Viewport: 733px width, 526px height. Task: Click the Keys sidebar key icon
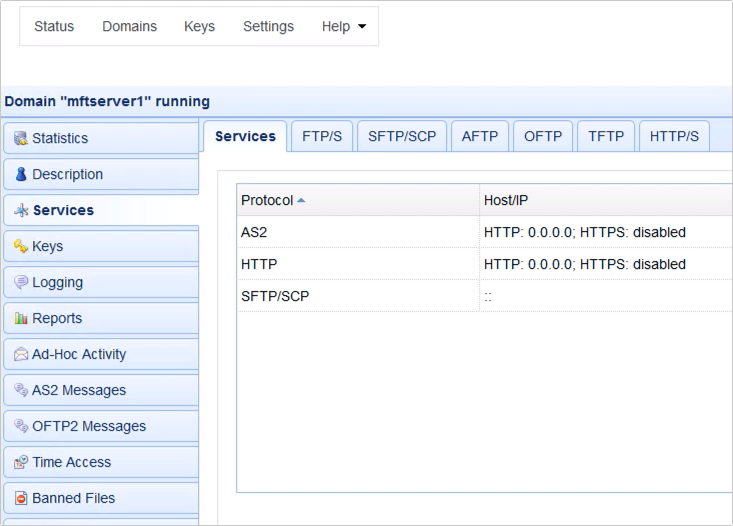point(20,247)
